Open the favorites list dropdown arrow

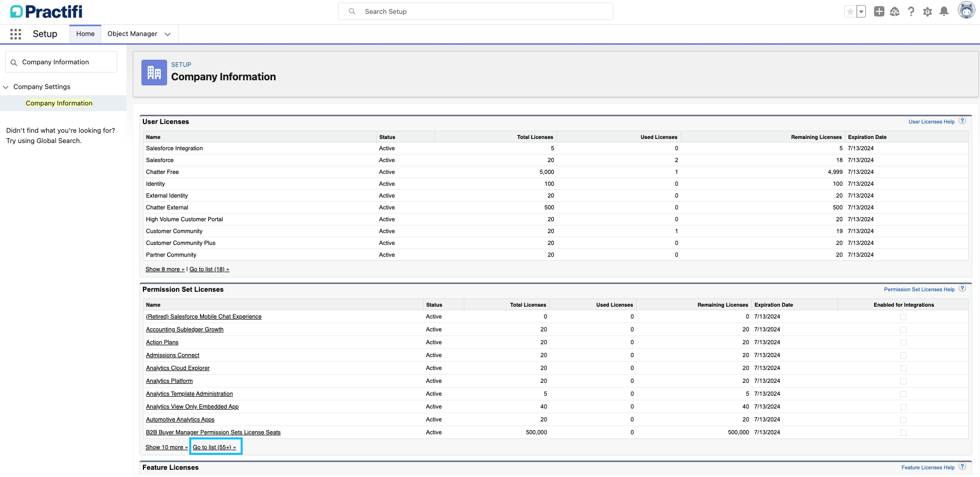861,11
